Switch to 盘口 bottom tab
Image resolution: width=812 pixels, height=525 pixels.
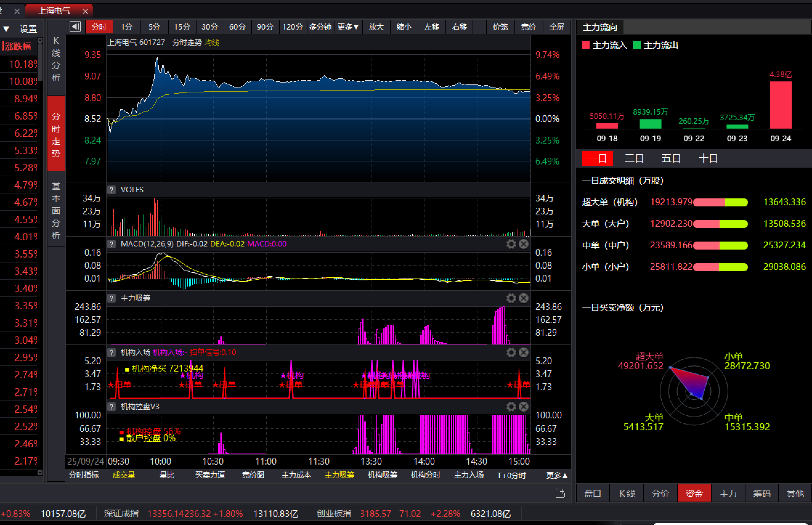[x=593, y=493]
